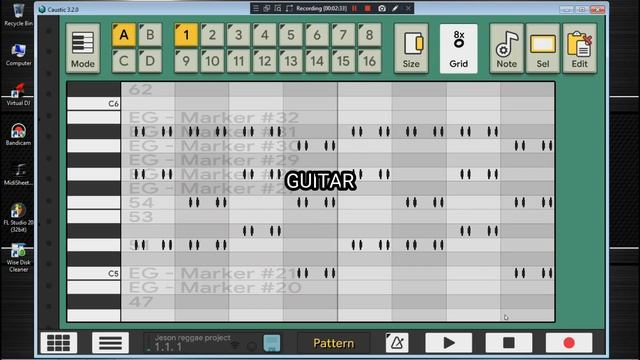Pick pattern slot 16

click(x=369, y=61)
